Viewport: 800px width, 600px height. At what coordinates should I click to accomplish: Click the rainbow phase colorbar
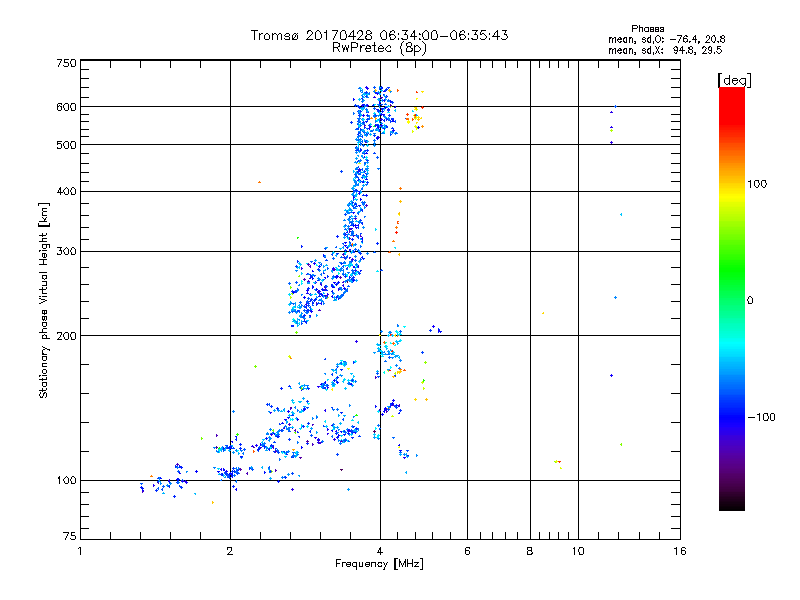[x=732, y=298]
